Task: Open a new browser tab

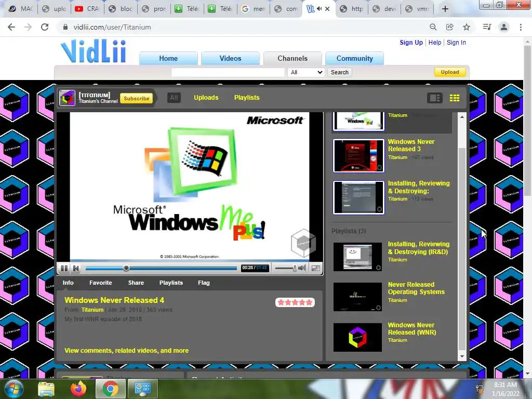Action: point(445,9)
